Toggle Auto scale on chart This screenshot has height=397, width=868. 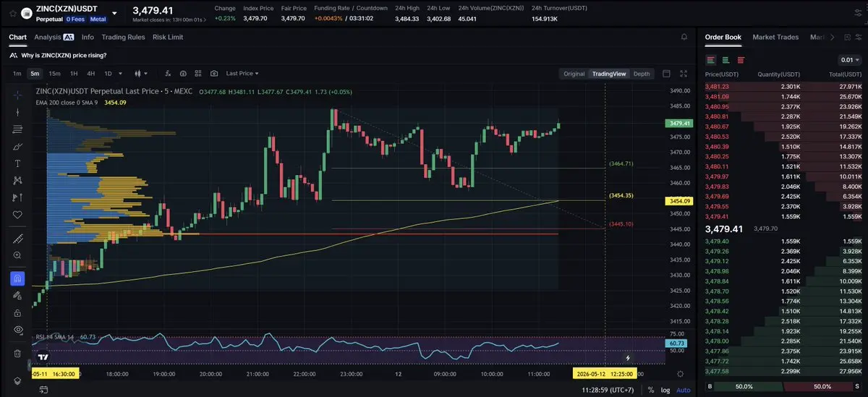coord(683,390)
